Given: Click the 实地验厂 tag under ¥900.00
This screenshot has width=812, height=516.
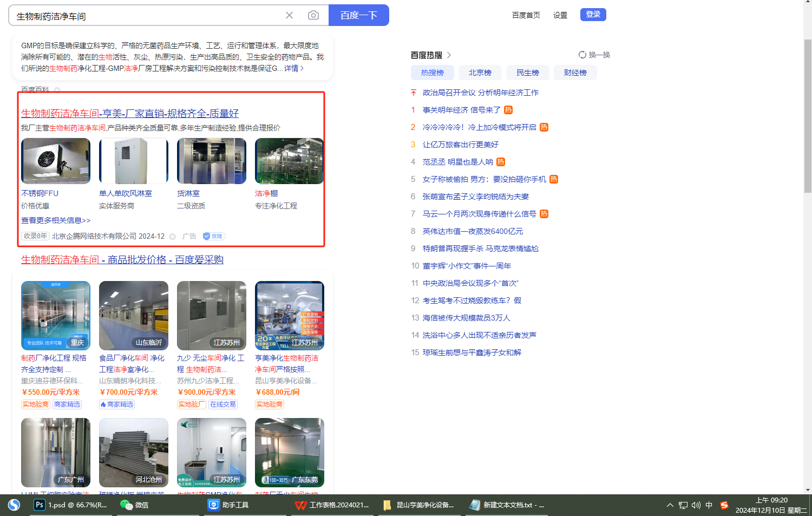Looking at the screenshot, I should tap(192, 404).
